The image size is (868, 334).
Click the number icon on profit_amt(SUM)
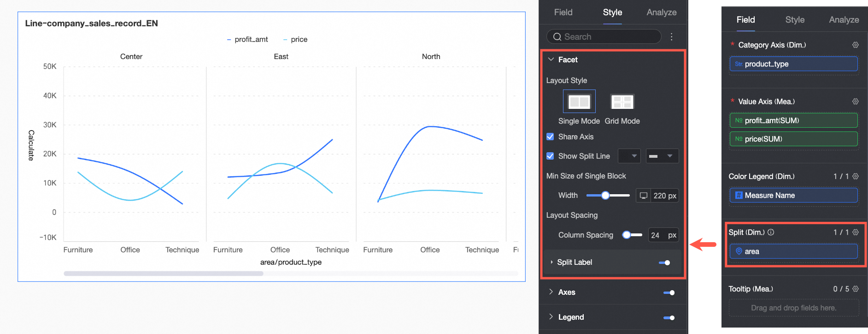[739, 120]
